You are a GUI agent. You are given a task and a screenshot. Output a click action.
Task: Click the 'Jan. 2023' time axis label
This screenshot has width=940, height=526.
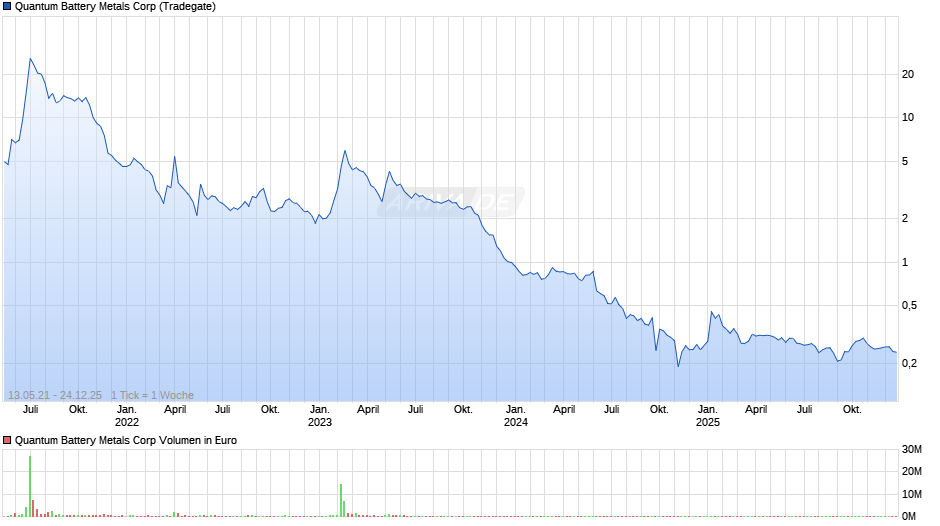[x=320, y=416]
